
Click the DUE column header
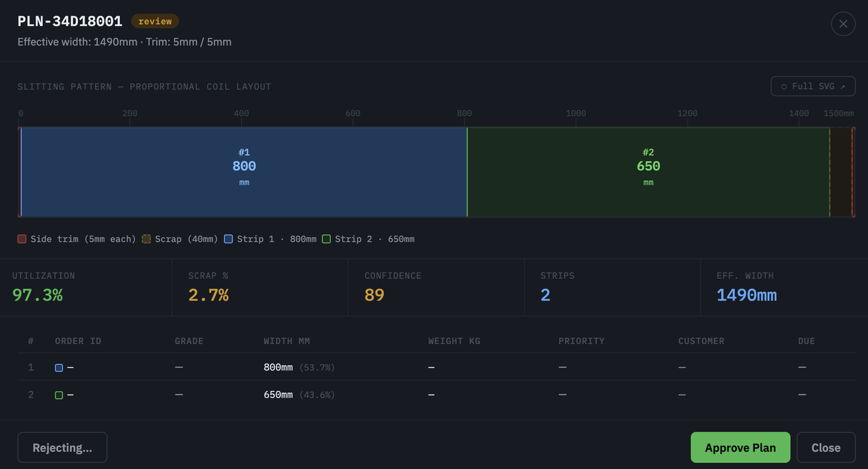tap(806, 341)
